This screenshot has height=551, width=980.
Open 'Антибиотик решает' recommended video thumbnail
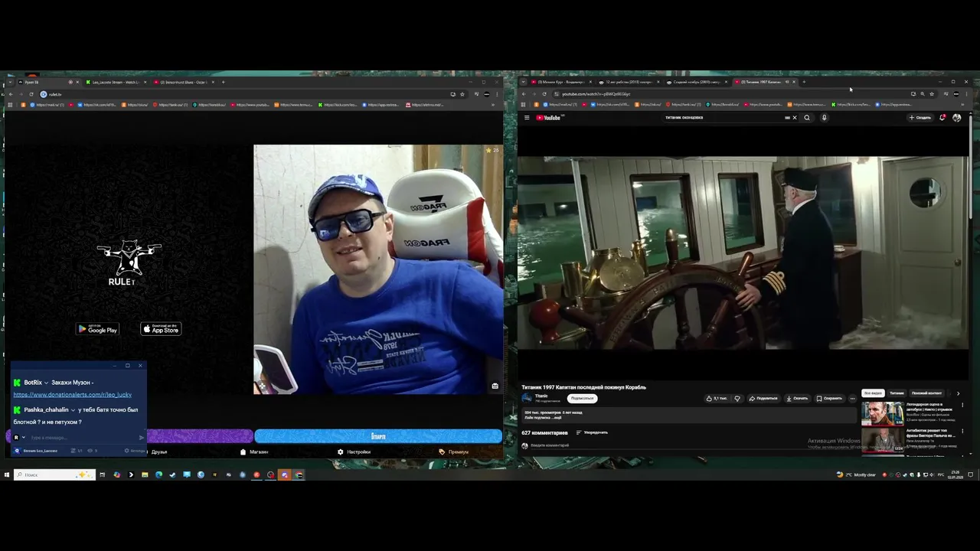(x=882, y=440)
